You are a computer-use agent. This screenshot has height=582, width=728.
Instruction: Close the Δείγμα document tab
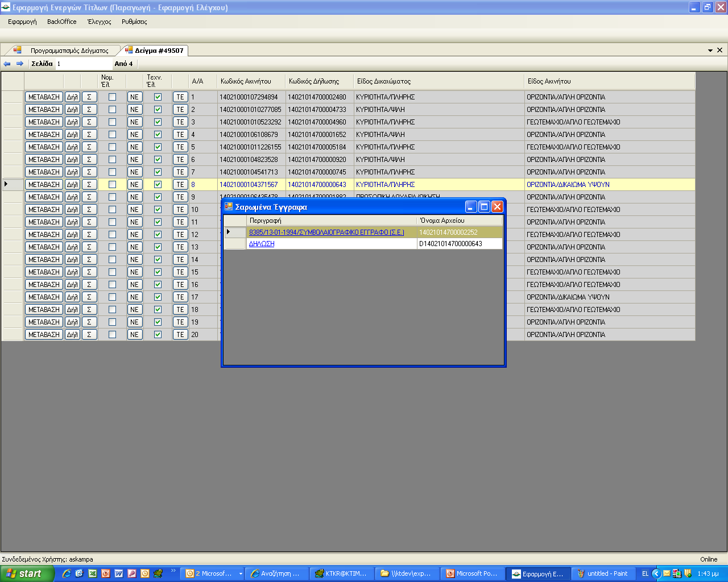coord(720,50)
